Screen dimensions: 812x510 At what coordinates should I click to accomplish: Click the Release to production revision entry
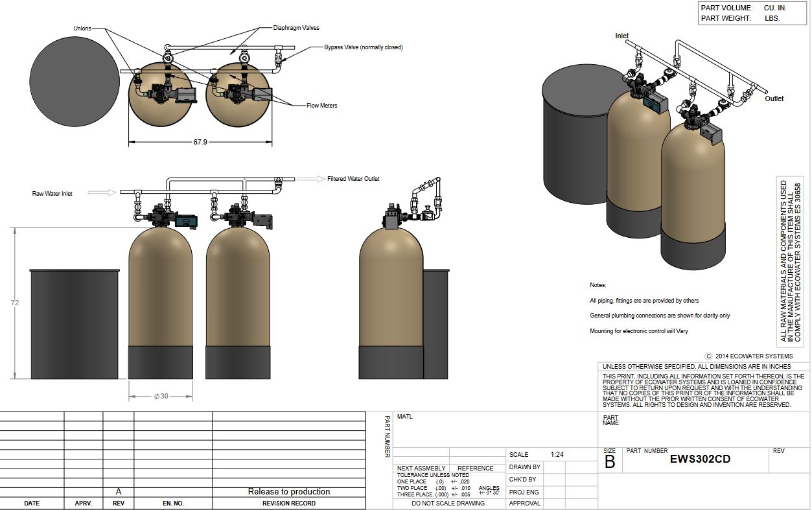coord(289,492)
